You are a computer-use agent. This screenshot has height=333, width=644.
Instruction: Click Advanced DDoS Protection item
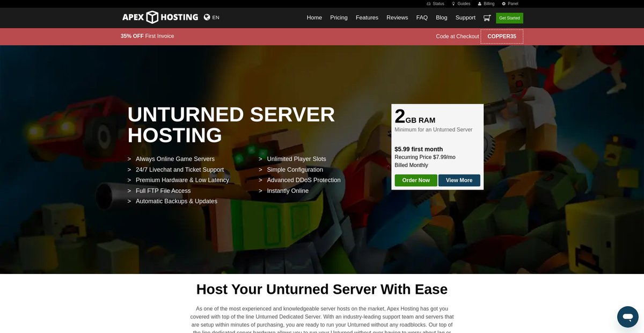click(x=304, y=180)
